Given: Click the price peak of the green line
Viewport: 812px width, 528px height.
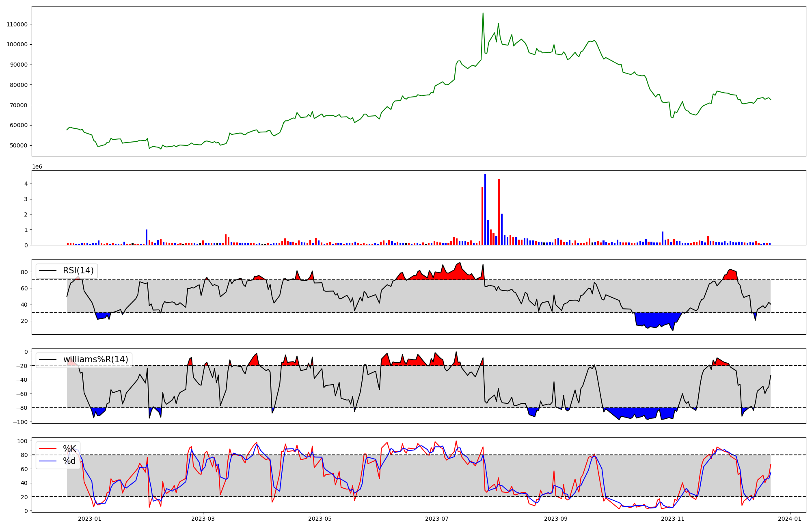Looking at the screenshot, I should click(483, 13).
